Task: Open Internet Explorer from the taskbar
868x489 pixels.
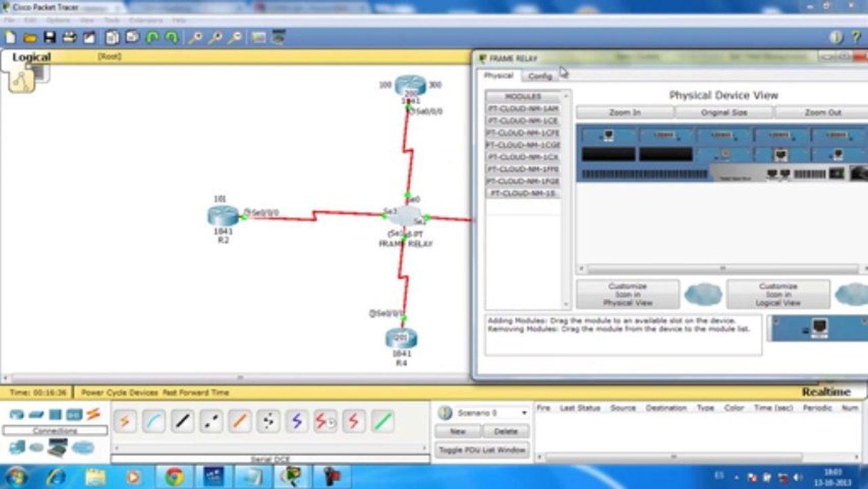Action: 56,477
